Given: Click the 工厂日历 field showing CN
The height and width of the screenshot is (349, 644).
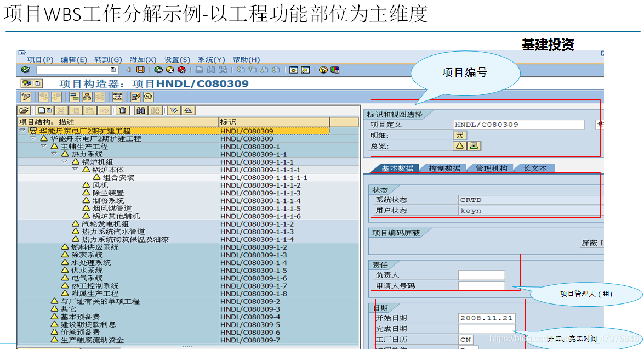Looking at the screenshot, I should [466, 340].
